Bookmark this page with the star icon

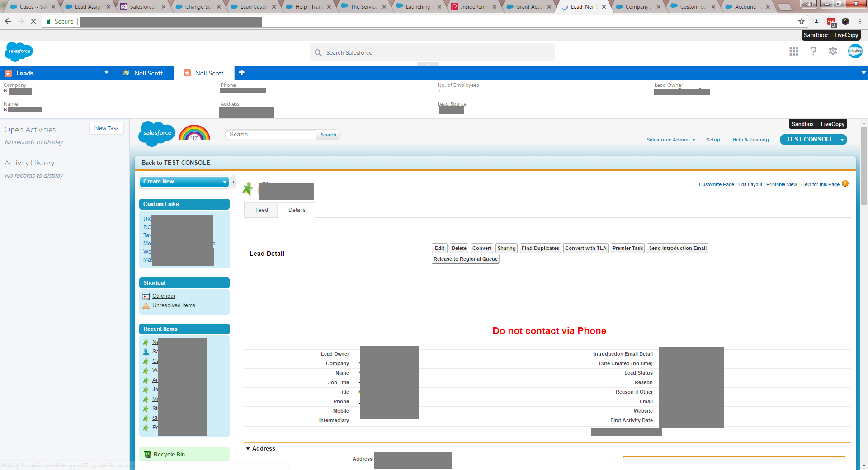point(802,21)
